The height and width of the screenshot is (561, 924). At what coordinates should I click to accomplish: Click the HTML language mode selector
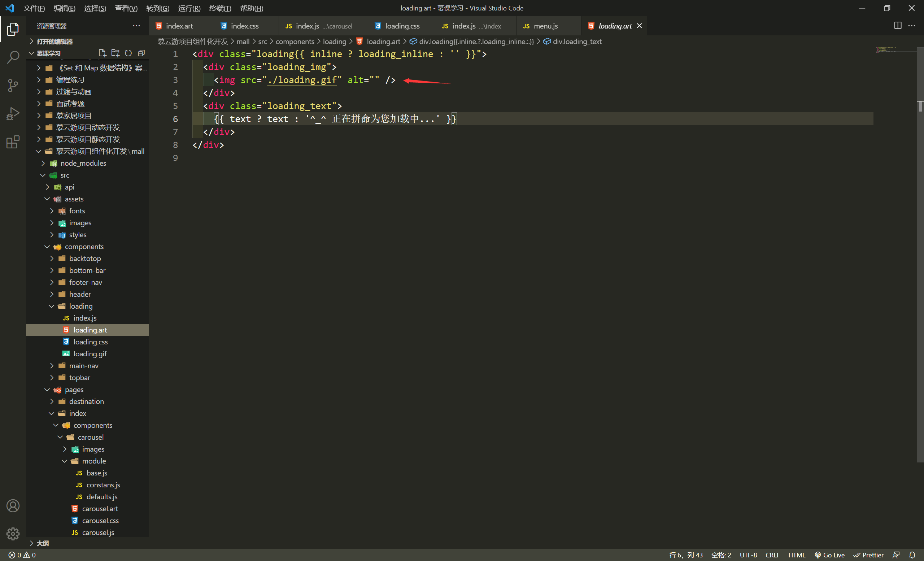pyautogui.click(x=797, y=555)
